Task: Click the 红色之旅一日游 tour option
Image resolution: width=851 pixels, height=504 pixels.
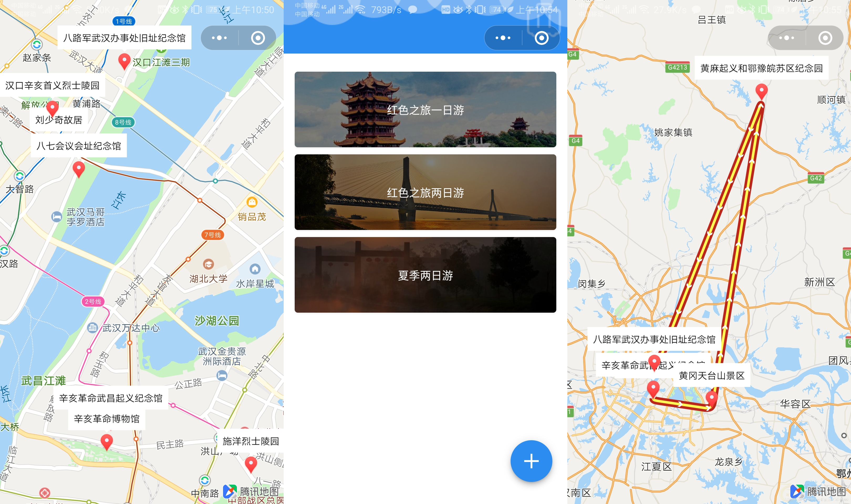Action: (426, 109)
